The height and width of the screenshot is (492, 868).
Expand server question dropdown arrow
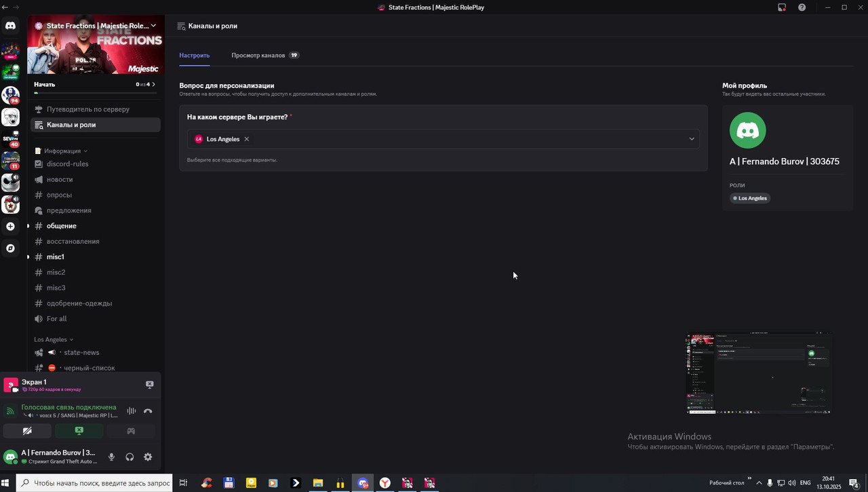[692, 139]
